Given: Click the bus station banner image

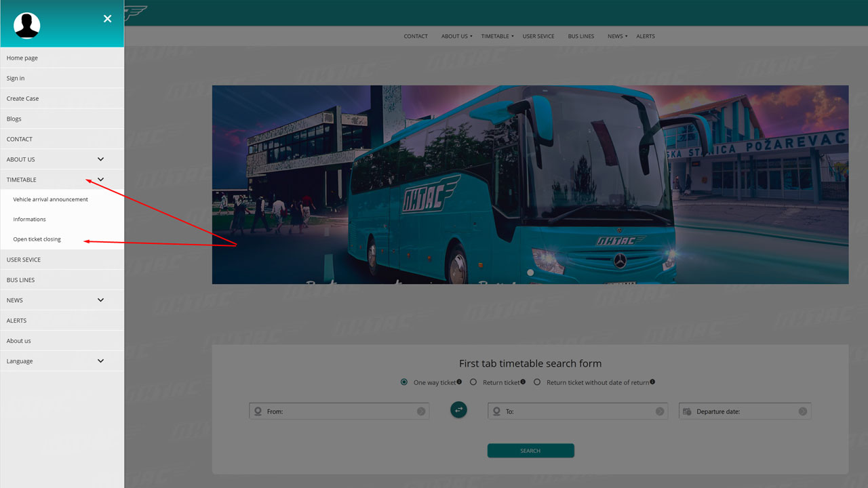Looking at the screenshot, I should (530, 184).
